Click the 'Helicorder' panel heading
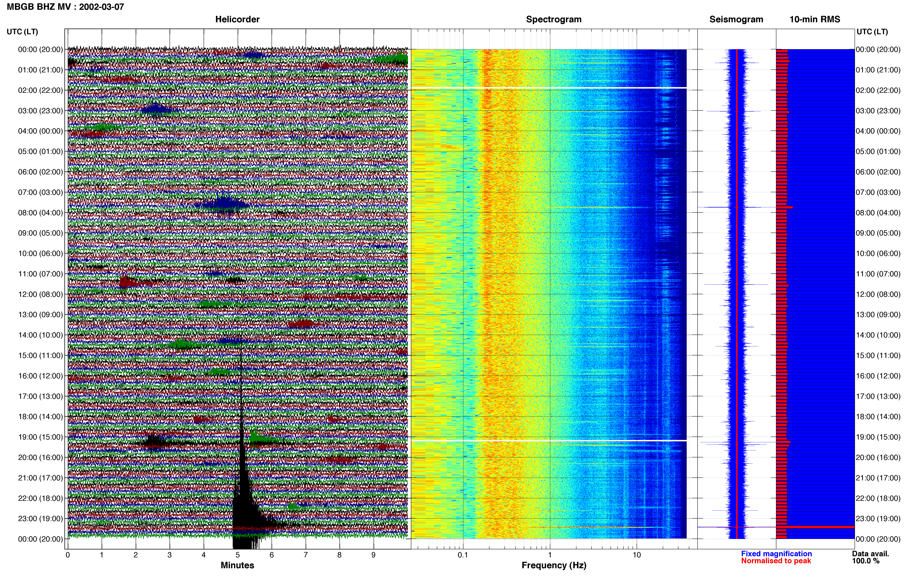The image size is (924, 578). (x=237, y=19)
